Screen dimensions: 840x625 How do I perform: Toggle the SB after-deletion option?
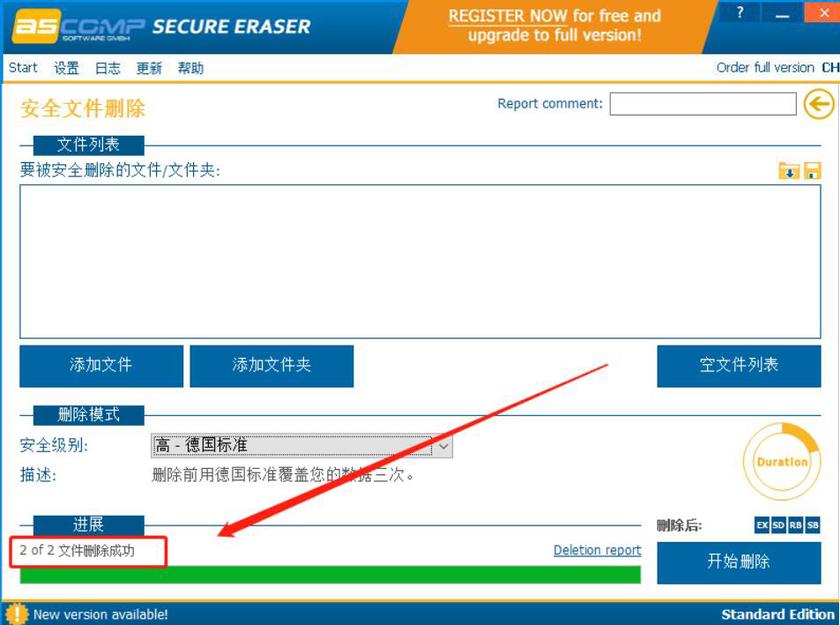click(x=813, y=525)
